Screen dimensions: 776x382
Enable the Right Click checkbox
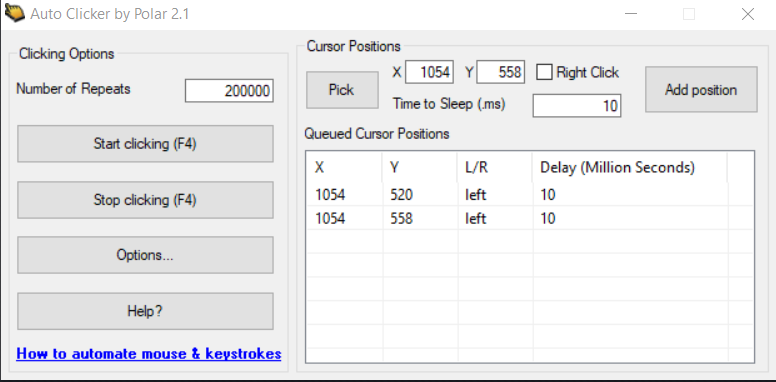click(x=544, y=73)
